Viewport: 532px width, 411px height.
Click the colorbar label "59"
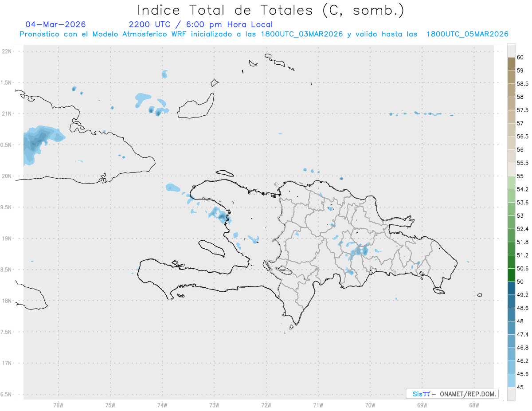pos(520,70)
